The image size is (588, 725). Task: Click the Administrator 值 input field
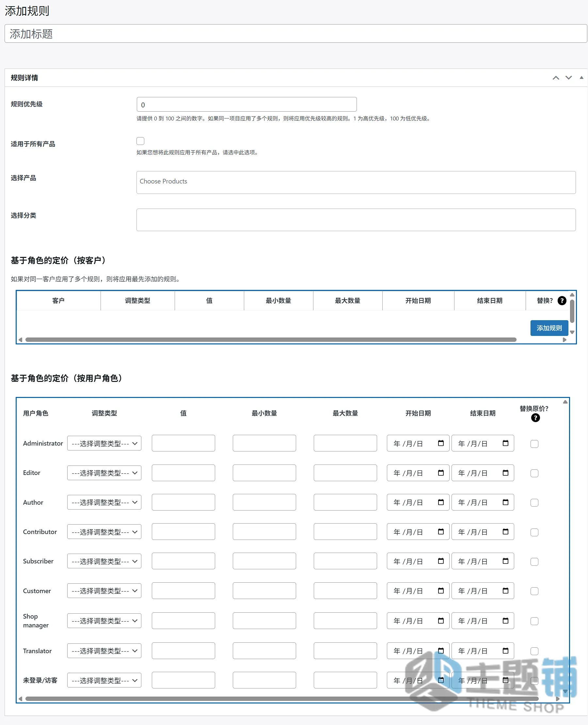click(x=183, y=443)
